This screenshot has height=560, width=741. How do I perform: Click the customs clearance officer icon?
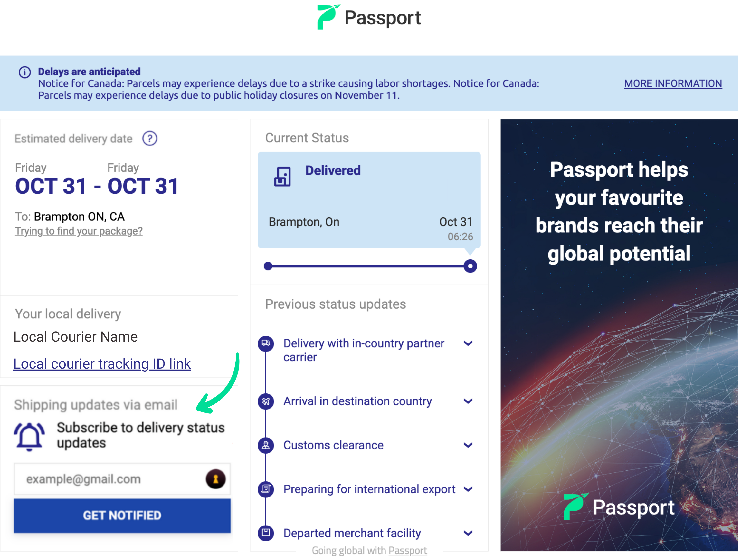tap(266, 445)
